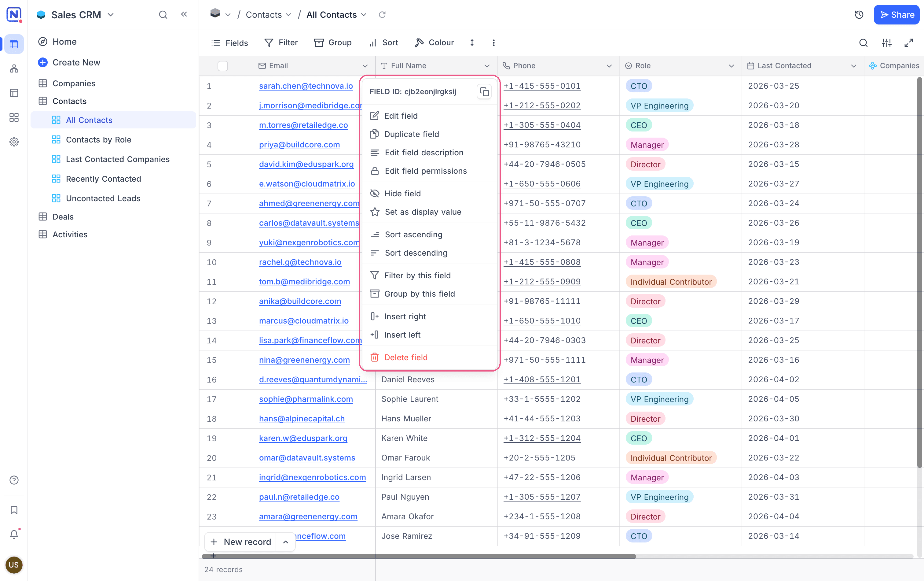924x581 pixels.
Task: Click the sidebar search magnifier icon
Action: (163, 15)
